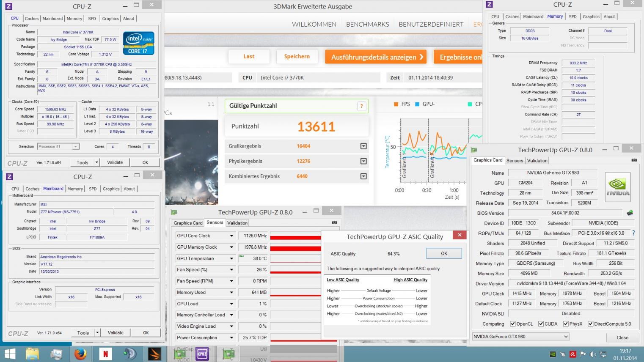644x362 pixels.
Task: Open Power Consumption sensor dropdown
Action: (231, 338)
